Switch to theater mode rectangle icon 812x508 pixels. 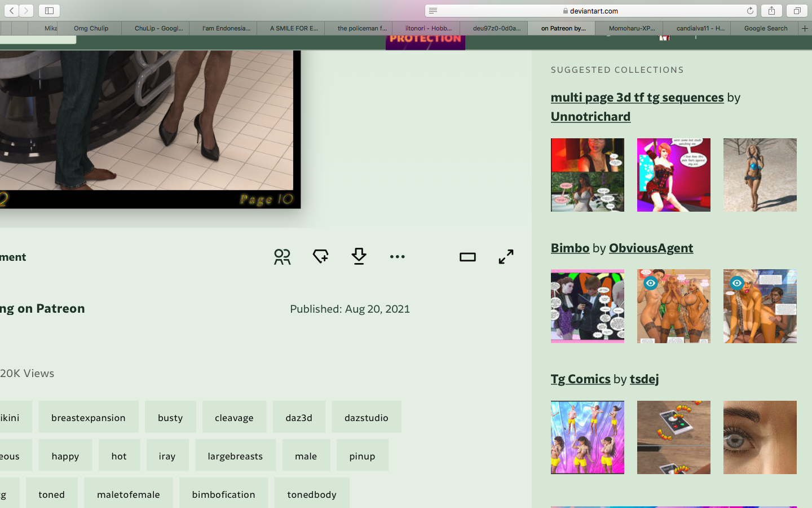[467, 257]
